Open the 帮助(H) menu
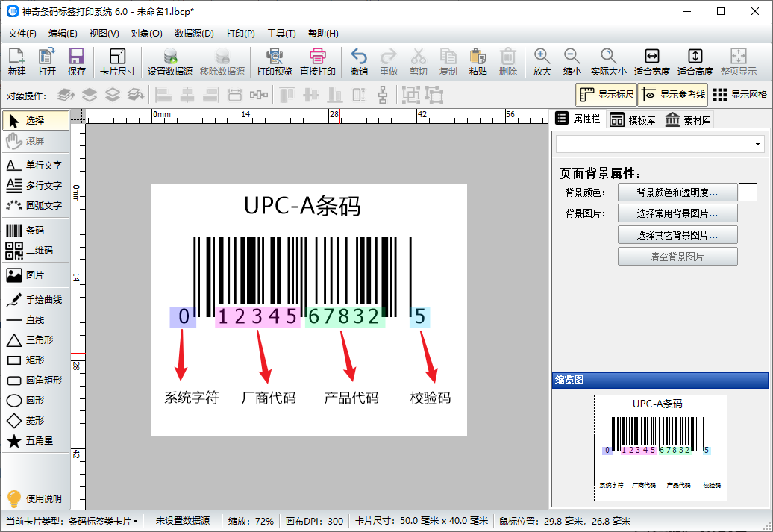Image resolution: width=773 pixels, height=532 pixels. point(323,34)
